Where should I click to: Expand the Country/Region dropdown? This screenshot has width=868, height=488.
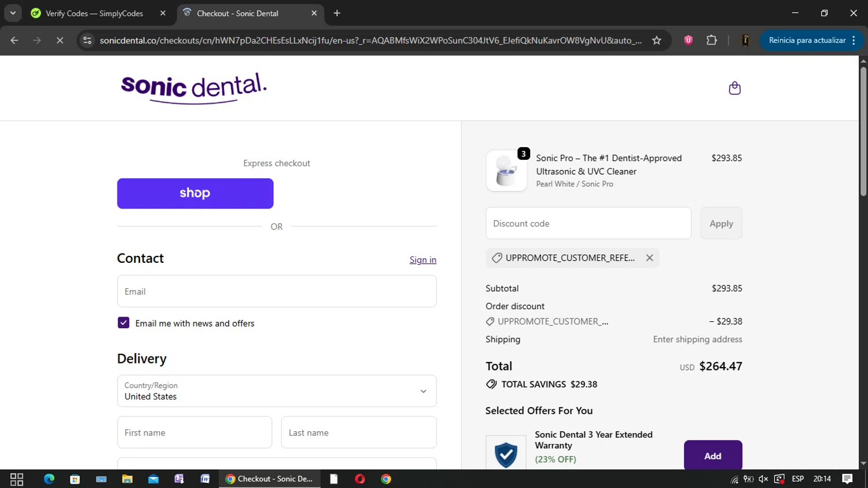pyautogui.click(x=277, y=391)
